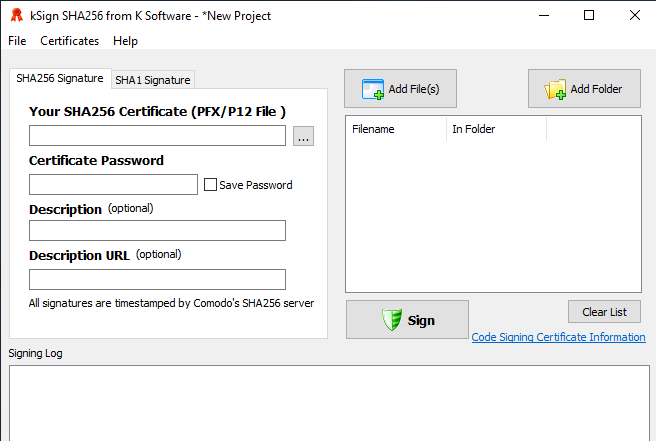
Task: Open the Certificates menu
Action: (x=69, y=41)
